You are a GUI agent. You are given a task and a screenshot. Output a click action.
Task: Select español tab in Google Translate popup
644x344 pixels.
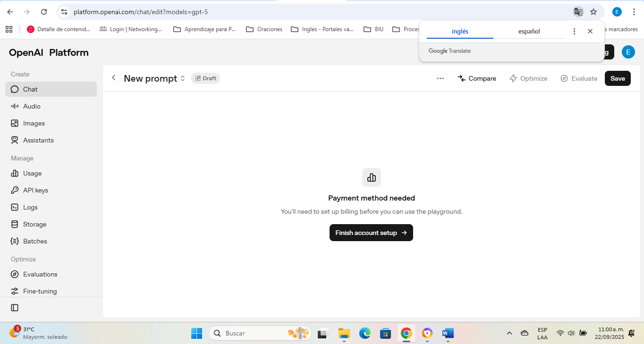tap(529, 31)
